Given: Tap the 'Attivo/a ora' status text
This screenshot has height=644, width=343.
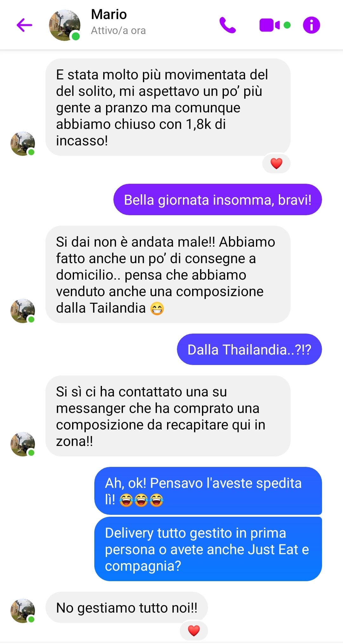Looking at the screenshot, I should point(118,30).
